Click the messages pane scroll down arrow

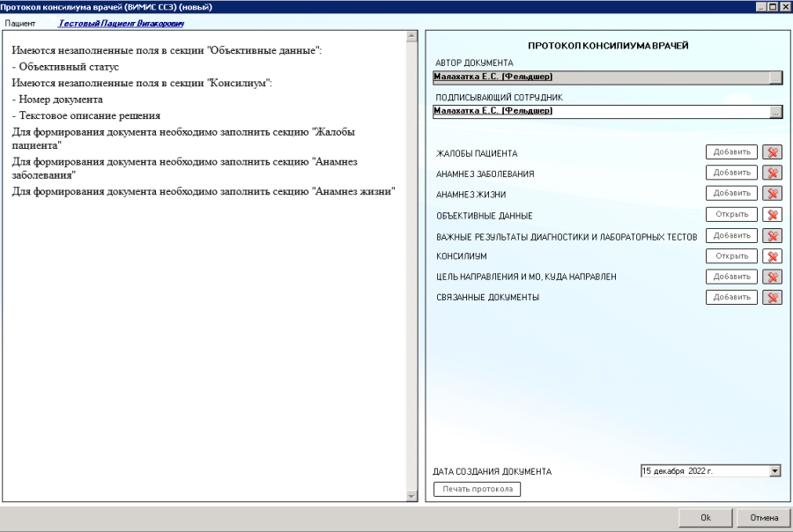pos(411,496)
